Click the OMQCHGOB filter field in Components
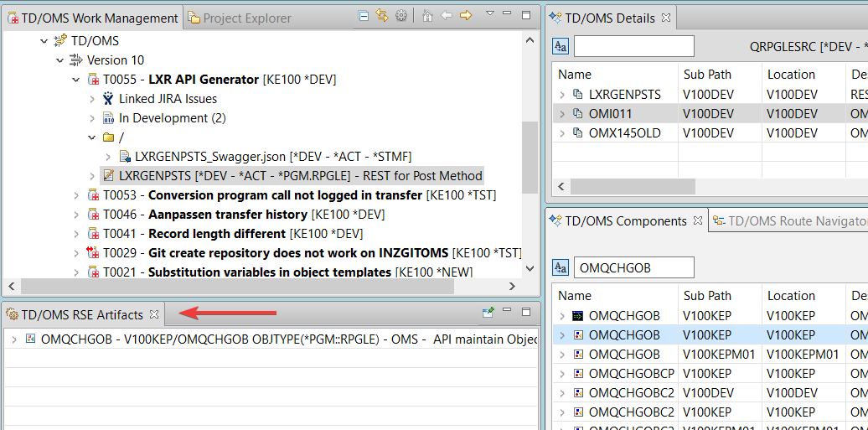 coord(633,268)
